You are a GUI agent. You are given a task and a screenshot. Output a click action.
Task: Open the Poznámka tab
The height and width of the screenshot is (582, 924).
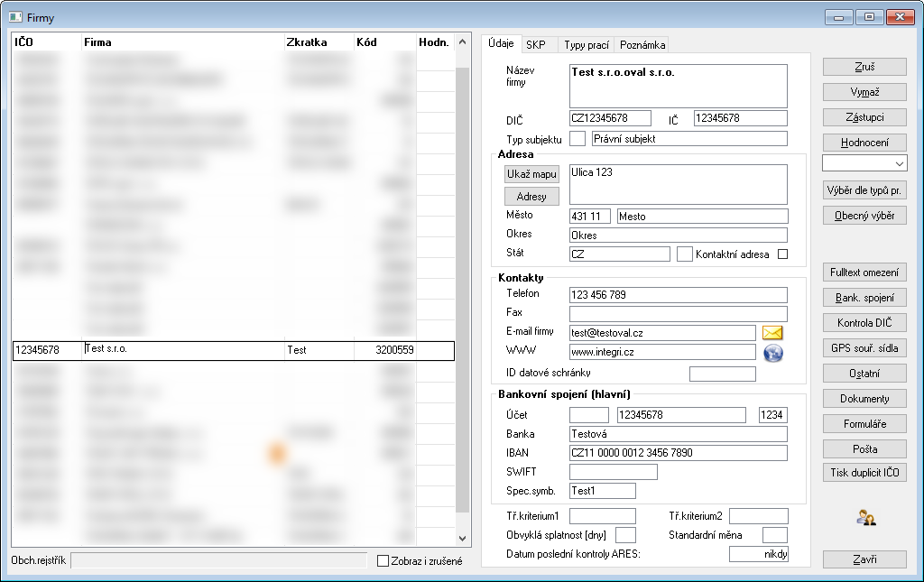pos(642,45)
